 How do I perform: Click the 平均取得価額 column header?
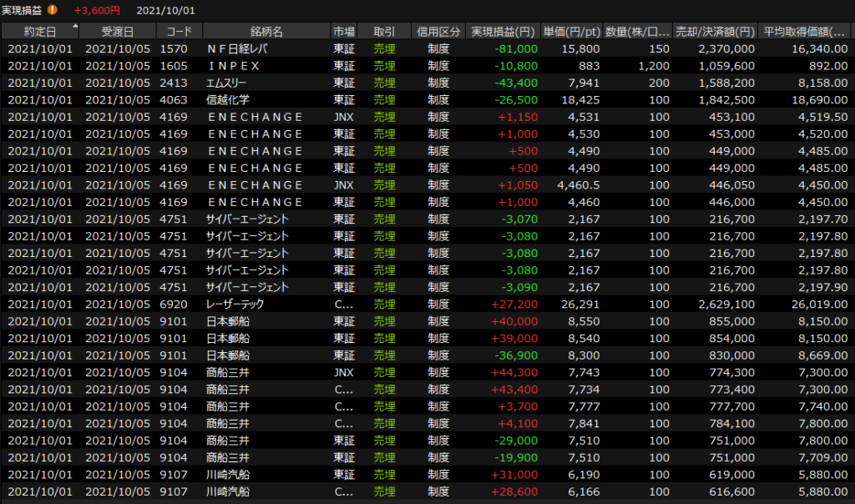pyautogui.click(x=805, y=32)
